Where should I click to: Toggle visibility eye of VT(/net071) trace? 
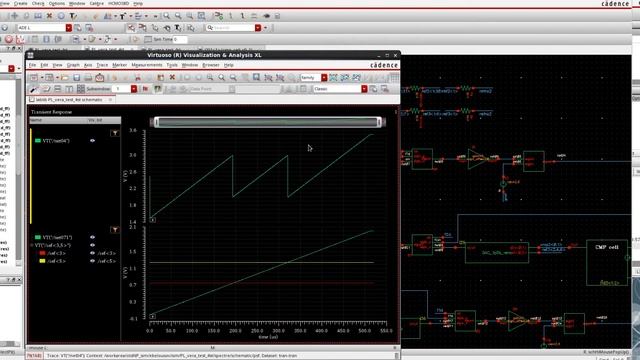coord(93,237)
